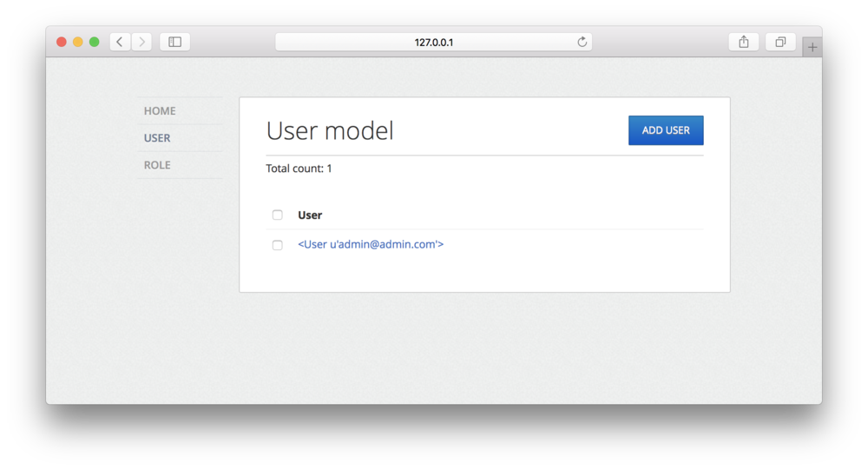The image size is (868, 470).
Task: Show all tabs overview icon
Action: (x=780, y=42)
